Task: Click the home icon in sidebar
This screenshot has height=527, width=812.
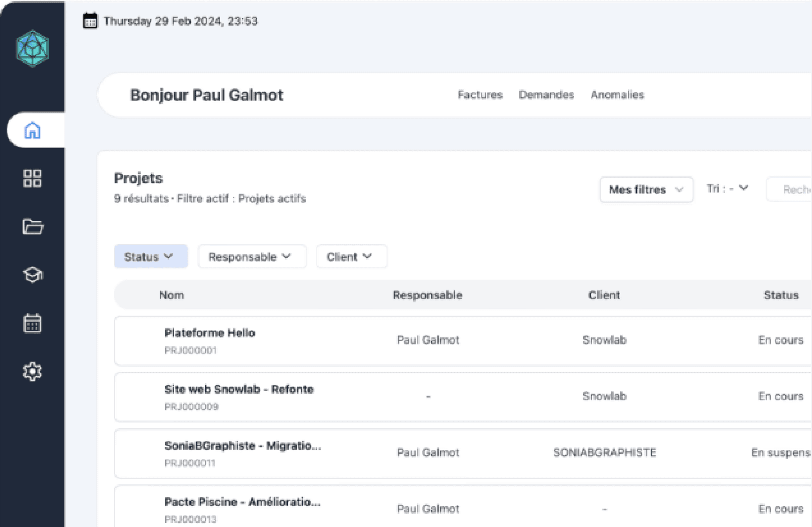Action: click(32, 130)
